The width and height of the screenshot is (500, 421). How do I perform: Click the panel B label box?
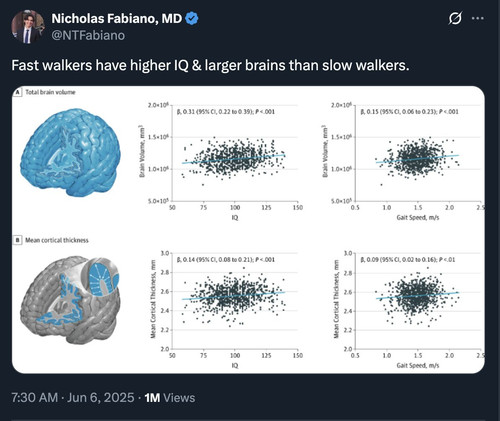click(17, 240)
